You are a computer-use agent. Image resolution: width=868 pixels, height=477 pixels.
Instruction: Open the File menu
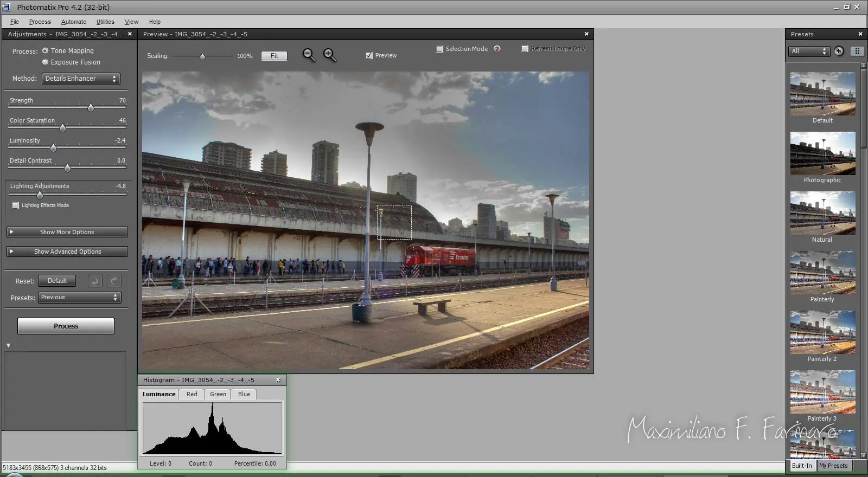(x=15, y=22)
